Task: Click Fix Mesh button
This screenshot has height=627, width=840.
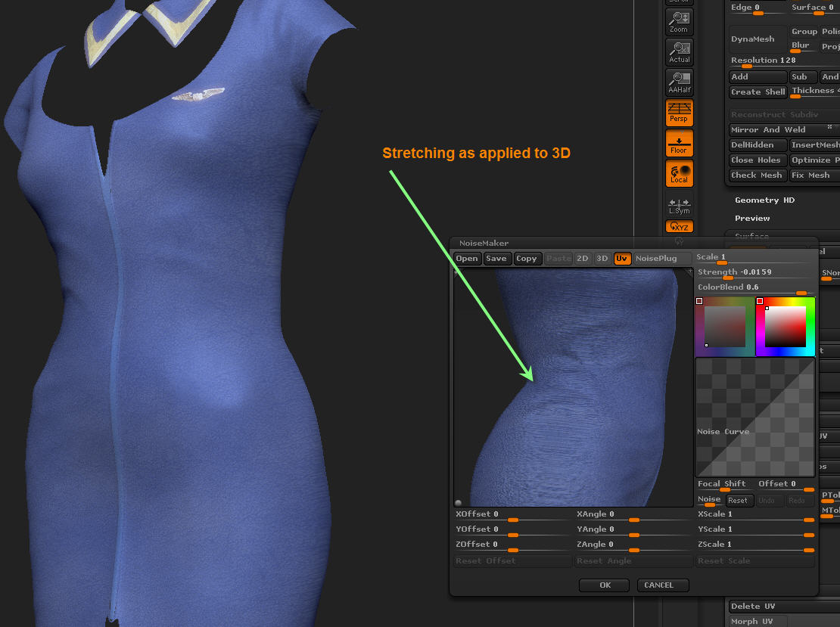Action: [815, 175]
